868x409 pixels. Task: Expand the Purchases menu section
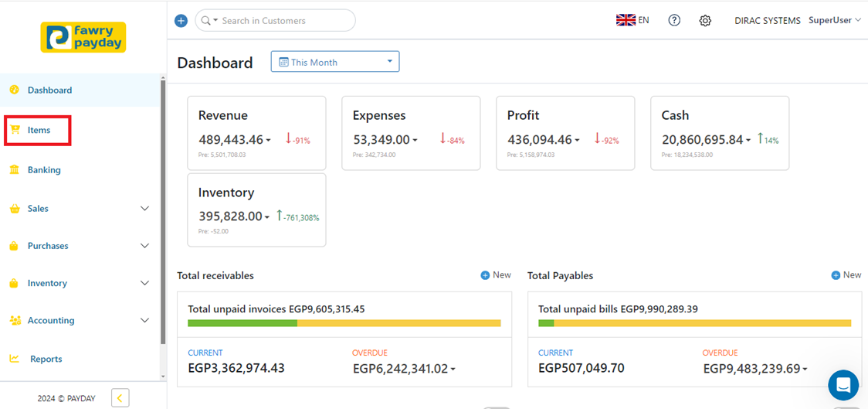pos(144,246)
